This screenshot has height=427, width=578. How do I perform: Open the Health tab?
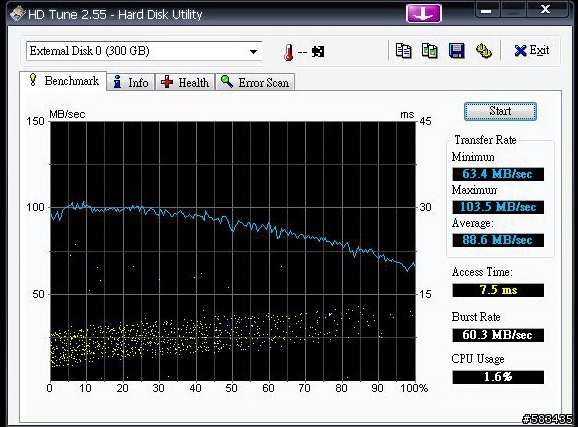185,82
